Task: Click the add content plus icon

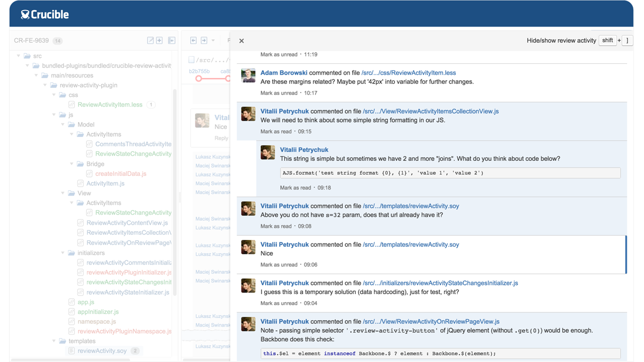Action: pos(159,41)
